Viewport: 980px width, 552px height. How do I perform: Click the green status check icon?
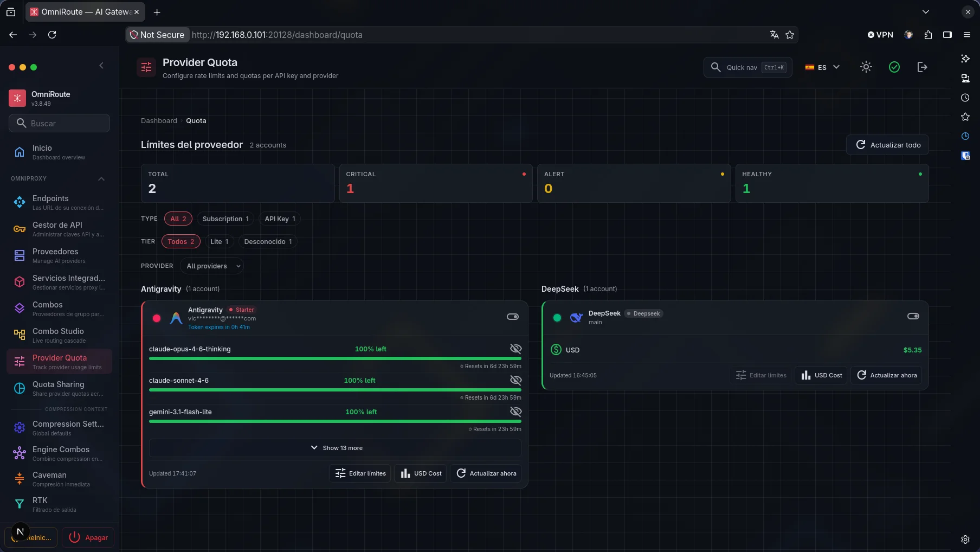tap(894, 67)
